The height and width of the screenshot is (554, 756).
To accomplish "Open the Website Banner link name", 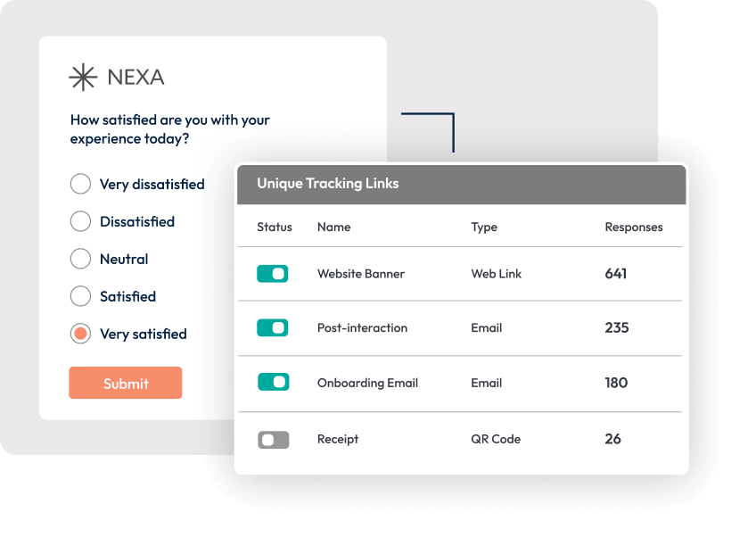I will click(x=361, y=274).
